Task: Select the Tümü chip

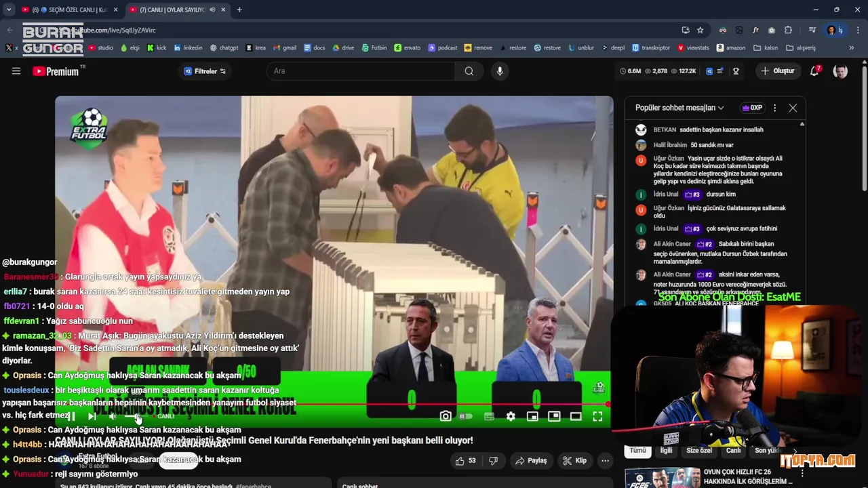Action: click(637, 450)
